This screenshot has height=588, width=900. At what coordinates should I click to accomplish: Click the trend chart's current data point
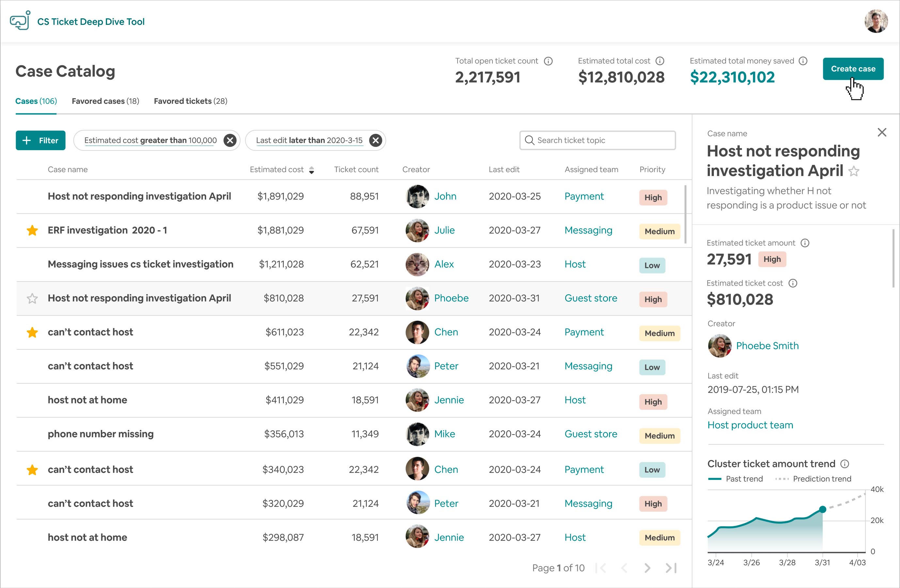point(823,509)
